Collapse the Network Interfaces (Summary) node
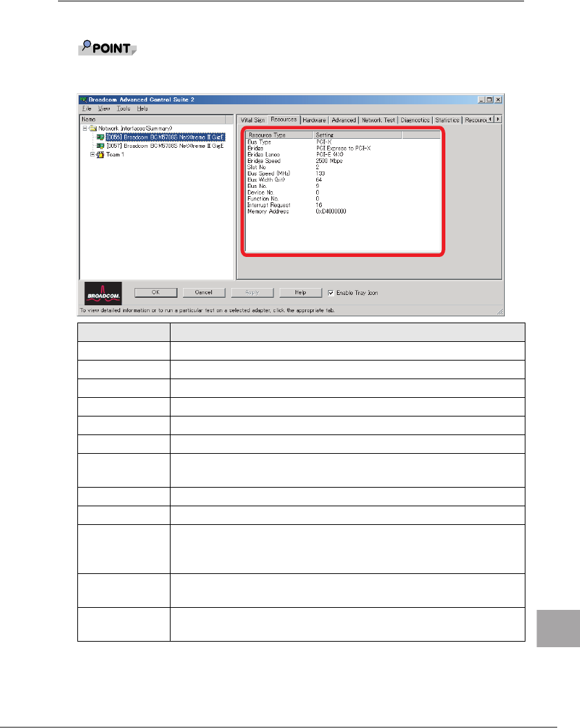This screenshot has width=580, height=728. (85, 128)
